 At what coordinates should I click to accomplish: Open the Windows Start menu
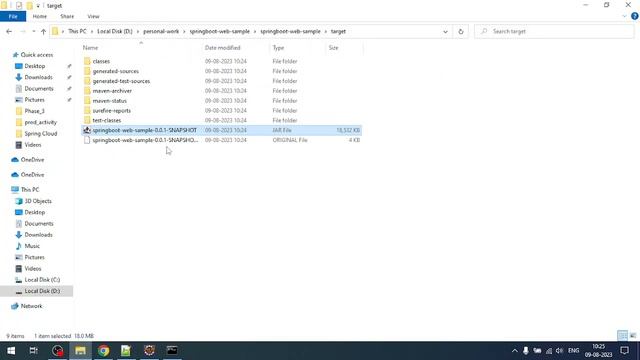coord(11,351)
